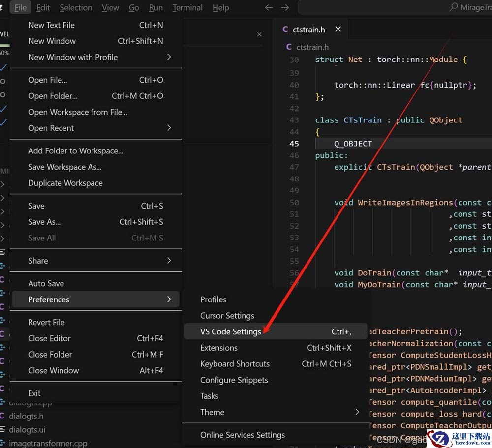
Task: Click the Q_OBJECT code line
Action: pyautogui.click(x=353, y=144)
